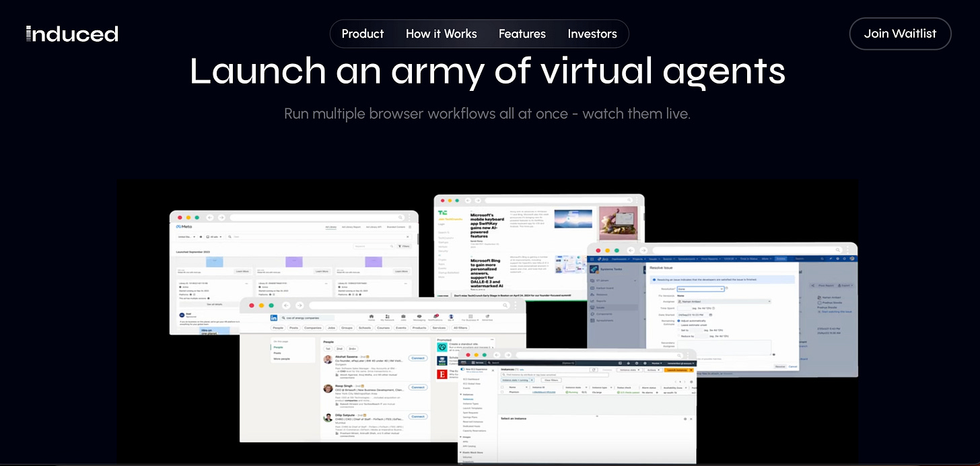The width and height of the screenshot is (980, 466).
Task: Open the Assignee dropdown in Resolve Issue dialog
Action: (x=724, y=302)
